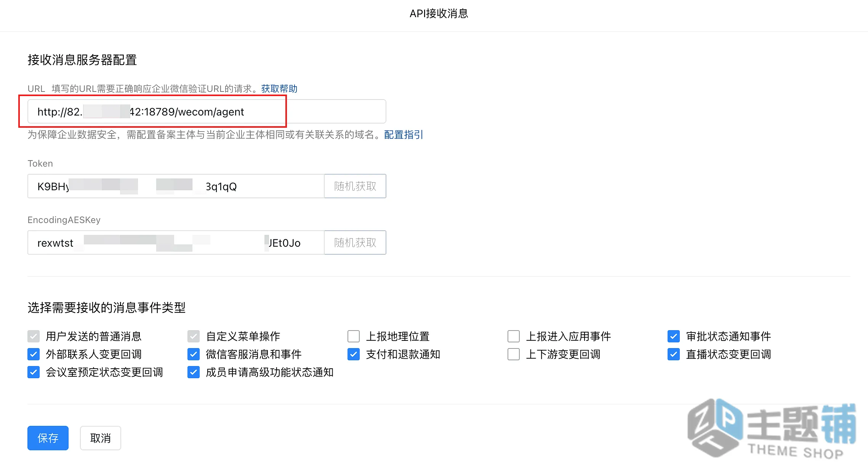Enable the 上报进入应用事件 checkbox

[x=514, y=336]
